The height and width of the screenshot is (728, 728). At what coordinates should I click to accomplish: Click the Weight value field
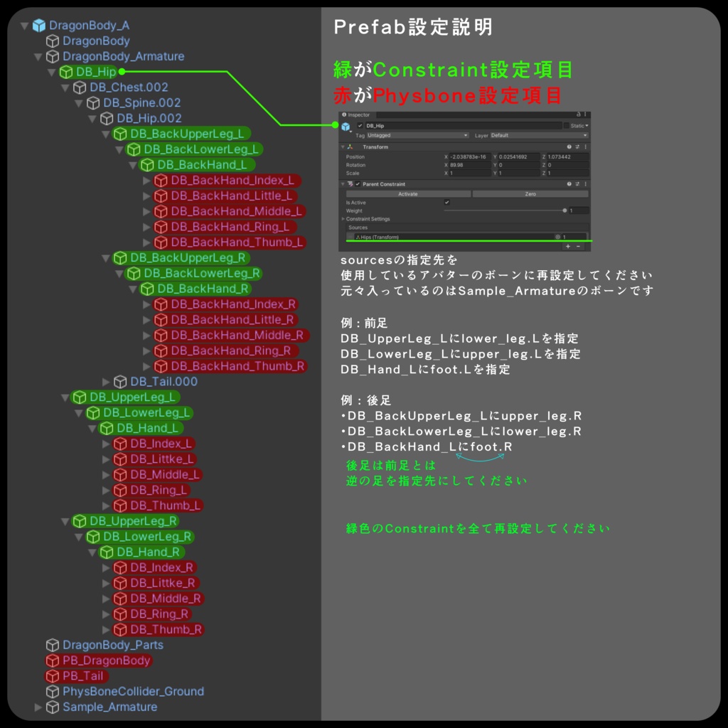pos(579,210)
